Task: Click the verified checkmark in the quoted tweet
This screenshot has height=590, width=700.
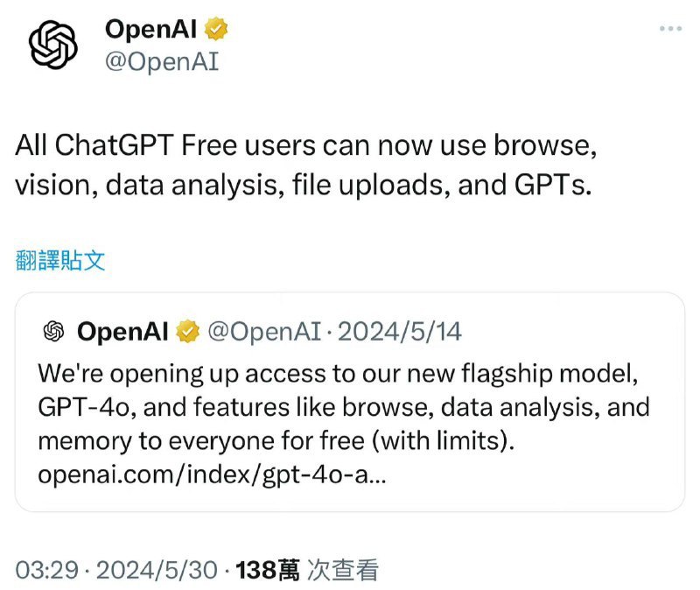Action: [x=185, y=332]
